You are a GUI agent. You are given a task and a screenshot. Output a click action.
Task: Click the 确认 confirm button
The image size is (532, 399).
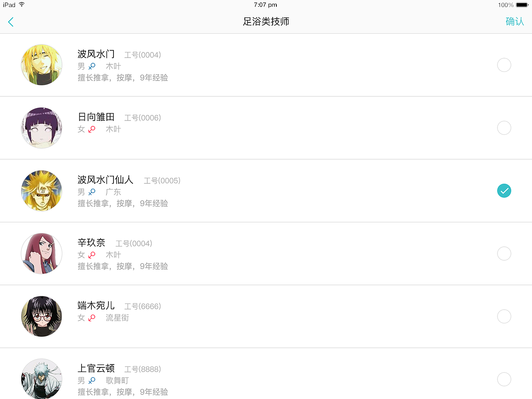pyautogui.click(x=515, y=22)
